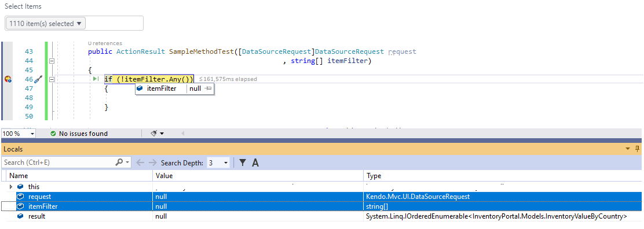Screen dimensions: 644x229
Task: Click the green 'No issues found' check icon
Action: coord(53,134)
